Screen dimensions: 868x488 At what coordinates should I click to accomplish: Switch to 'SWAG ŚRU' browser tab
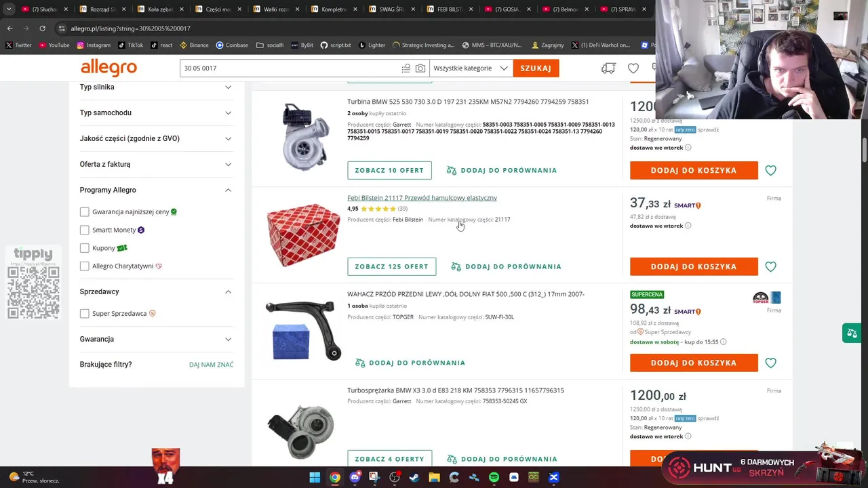tap(391, 9)
